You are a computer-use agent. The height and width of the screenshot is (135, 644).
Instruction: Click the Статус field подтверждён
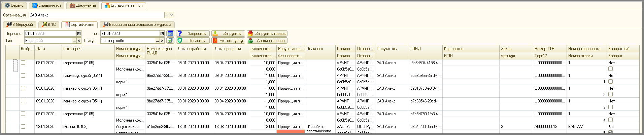tap(128, 41)
